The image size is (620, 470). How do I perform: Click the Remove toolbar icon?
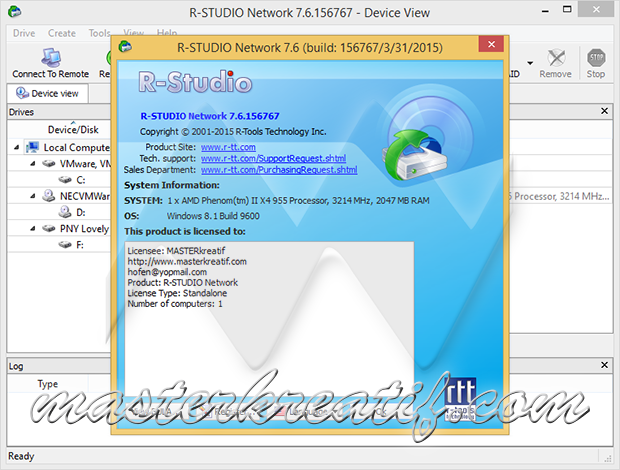tap(556, 58)
